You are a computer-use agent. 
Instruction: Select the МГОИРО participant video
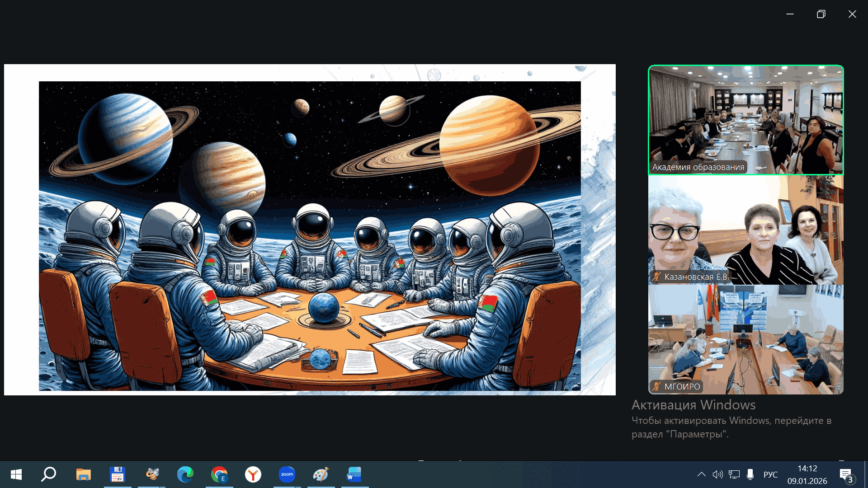click(x=745, y=339)
